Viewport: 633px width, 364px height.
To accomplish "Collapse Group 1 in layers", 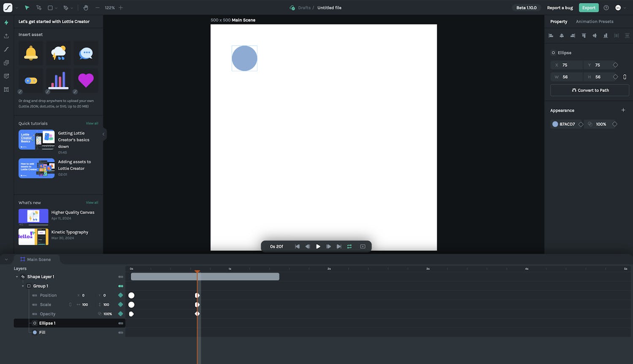I will click(x=23, y=286).
